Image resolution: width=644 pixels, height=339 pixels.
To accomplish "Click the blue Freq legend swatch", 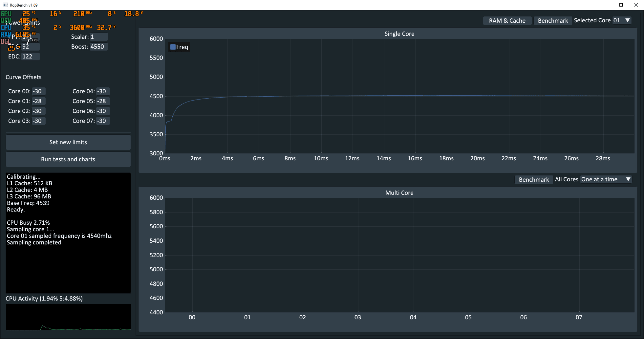I will coord(173,47).
